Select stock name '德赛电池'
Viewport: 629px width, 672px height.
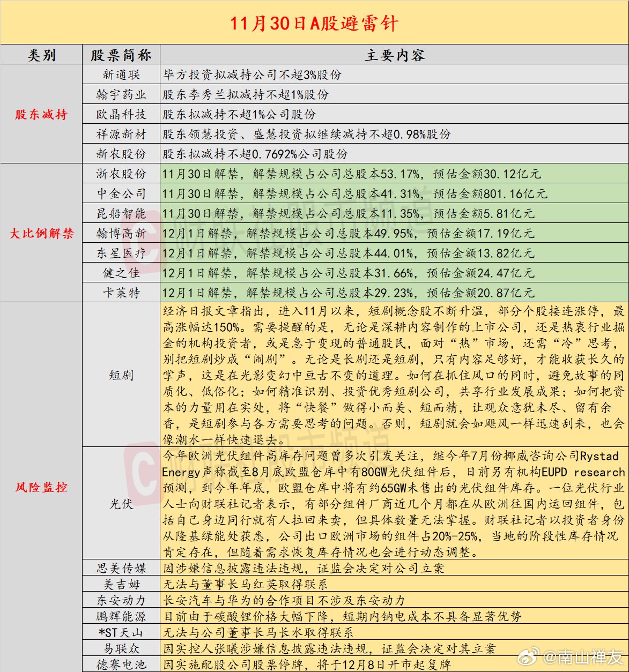121,664
